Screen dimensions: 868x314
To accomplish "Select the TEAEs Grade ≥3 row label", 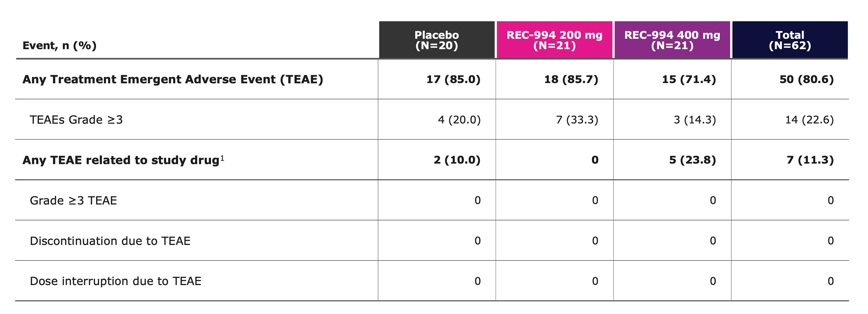I will pyautogui.click(x=76, y=120).
